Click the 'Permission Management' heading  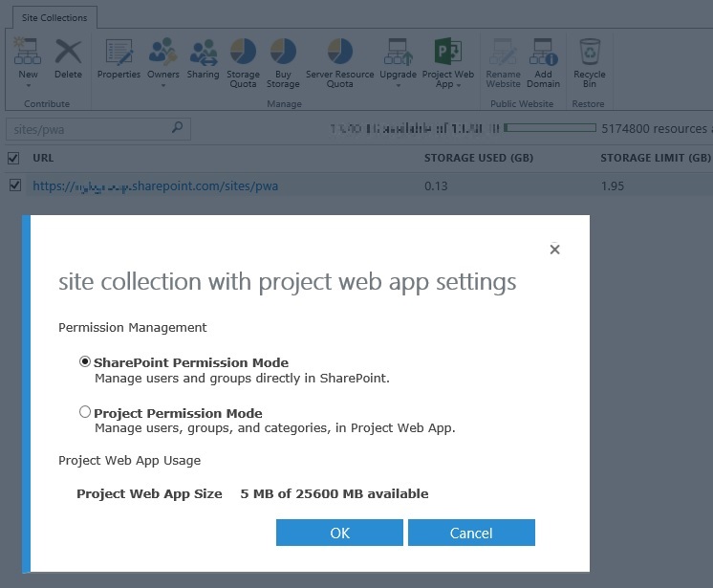tap(132, 328)
